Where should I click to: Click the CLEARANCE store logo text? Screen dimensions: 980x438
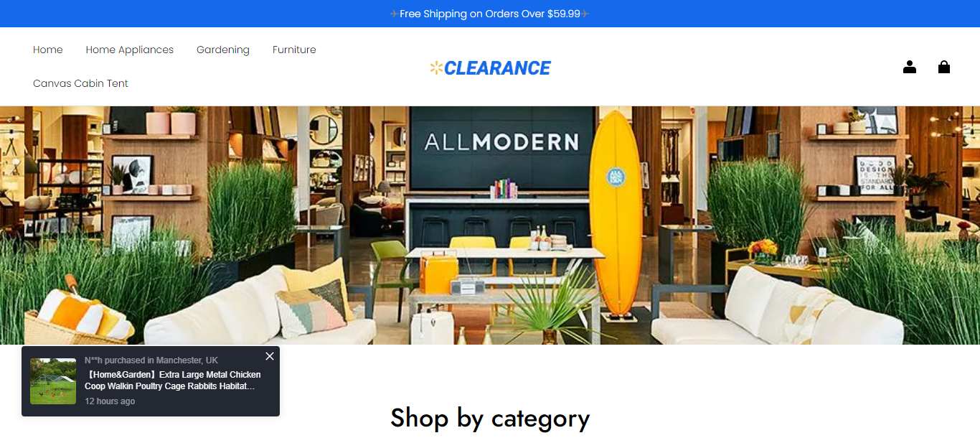coord(497,68)
